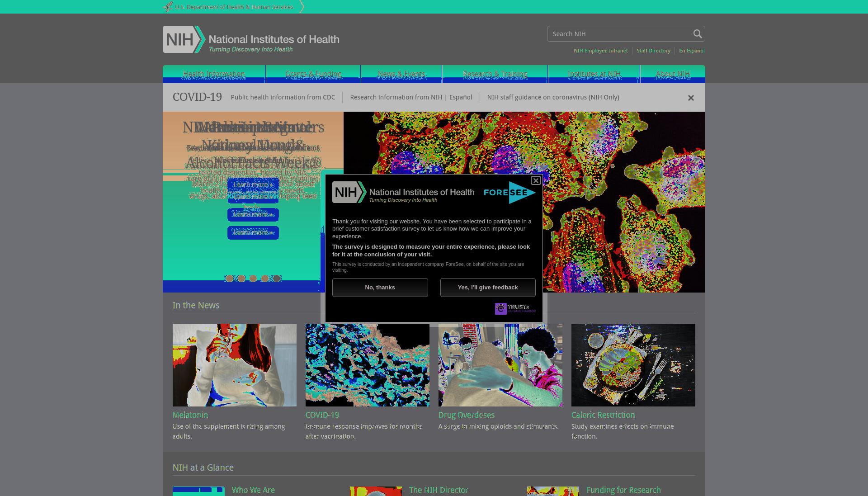Click the NIH logo in the header
Image resolution: width=868 pixels, height=496 pixels.
click(251, 39)
